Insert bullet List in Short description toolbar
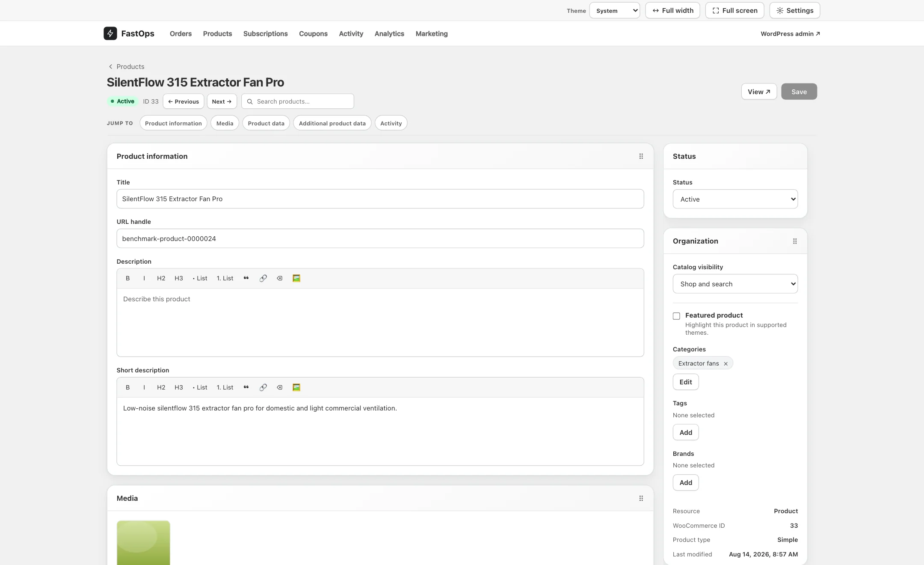The image size is (924, 565). tap(200, 387)
